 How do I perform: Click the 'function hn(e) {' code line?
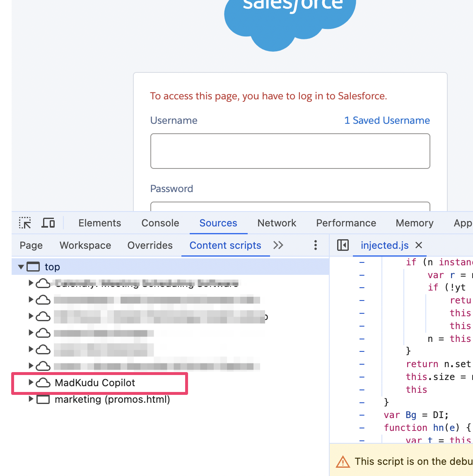(x=427, y=428)
